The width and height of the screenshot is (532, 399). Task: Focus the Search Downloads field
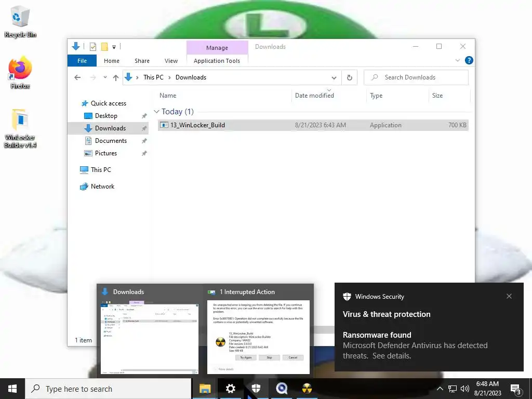pyautogui.click(x=416, y=77)
